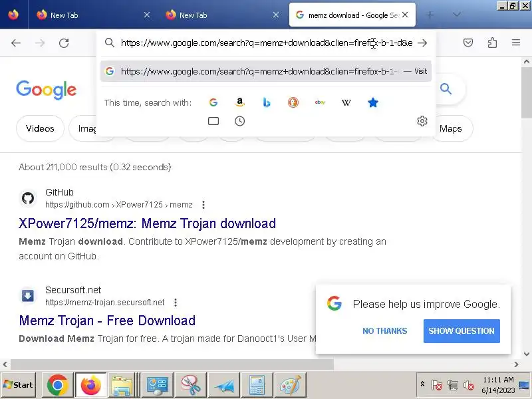Click the Google search magnifier button
532x399 pixels.
446,89
